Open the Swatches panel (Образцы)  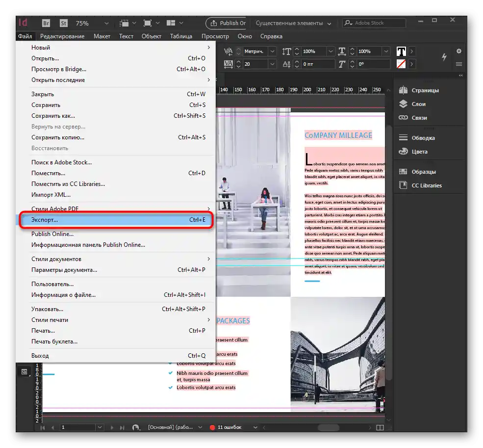423,172
